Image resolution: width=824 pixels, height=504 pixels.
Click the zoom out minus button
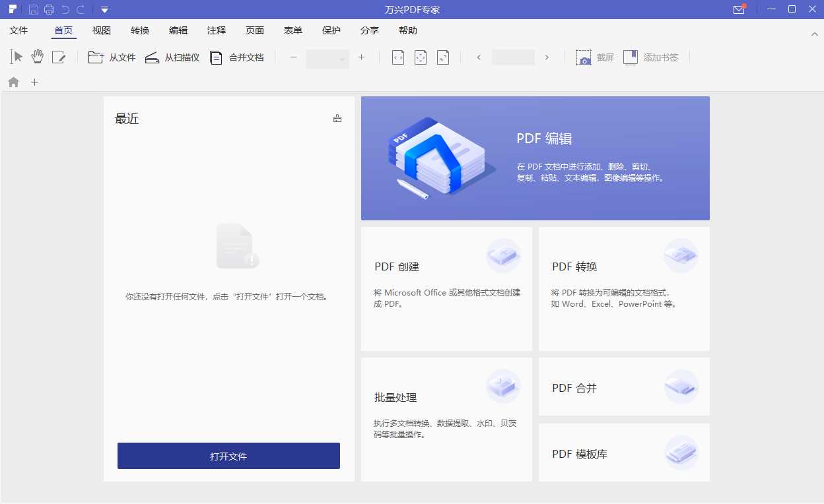click(294, 57)
